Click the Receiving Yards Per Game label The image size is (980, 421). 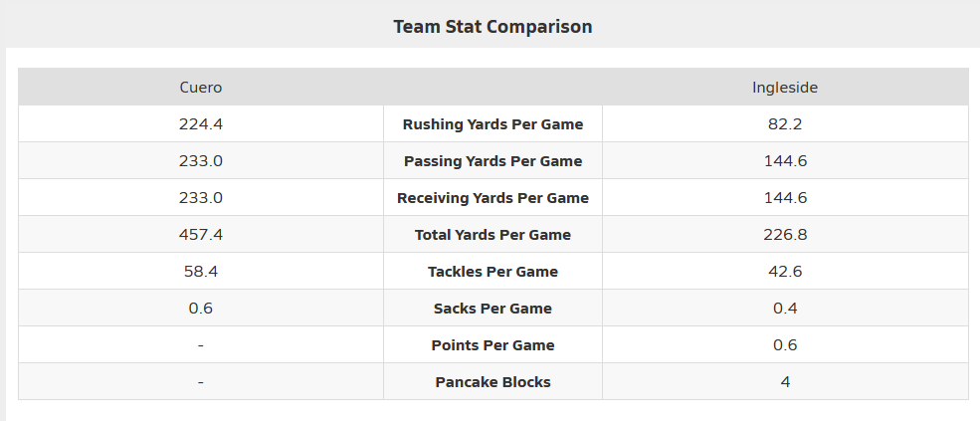492,198
